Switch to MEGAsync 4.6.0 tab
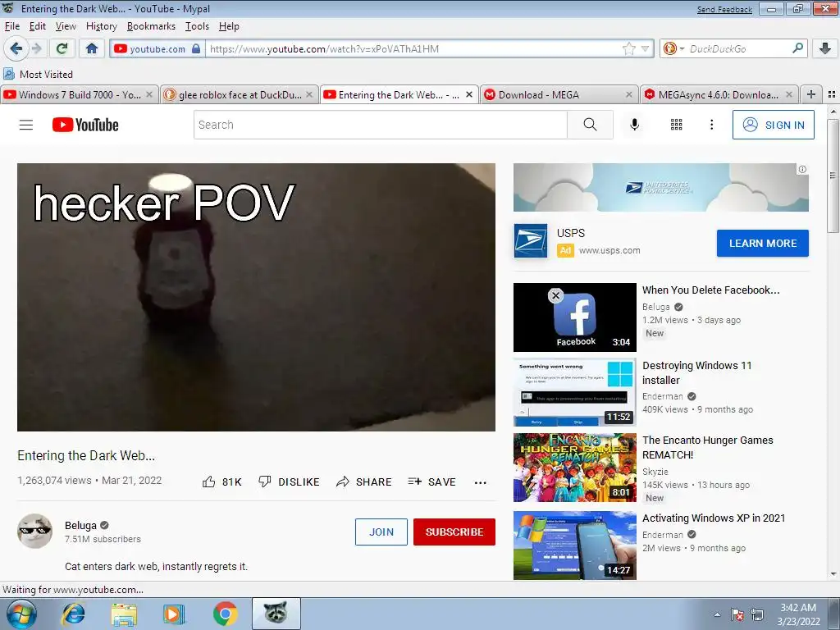The height and width of the screenshot is (630, 840). [719, 94]
